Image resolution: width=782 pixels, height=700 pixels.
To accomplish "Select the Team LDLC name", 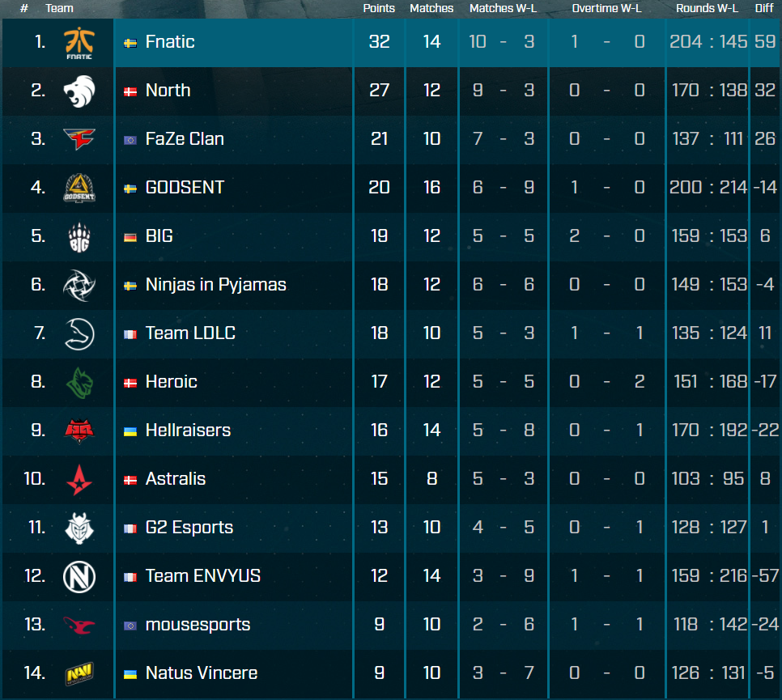I will pos(190,333).
